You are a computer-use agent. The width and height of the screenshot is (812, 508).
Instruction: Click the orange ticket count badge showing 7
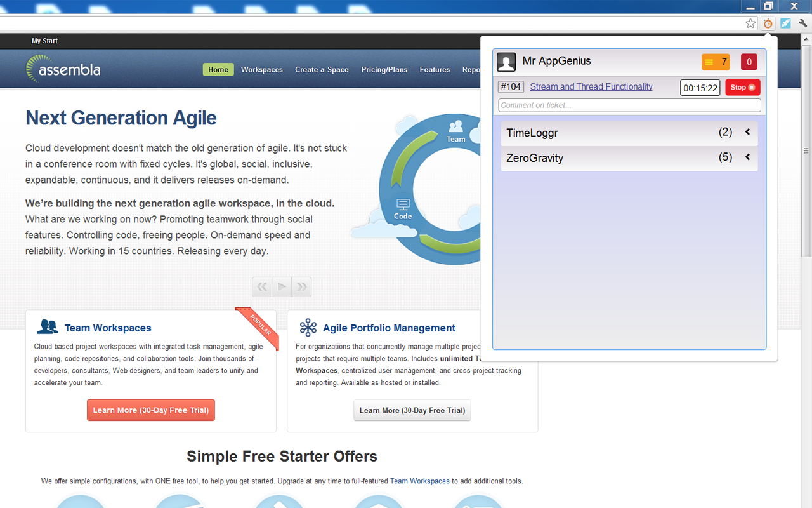(x=716, y=62)
